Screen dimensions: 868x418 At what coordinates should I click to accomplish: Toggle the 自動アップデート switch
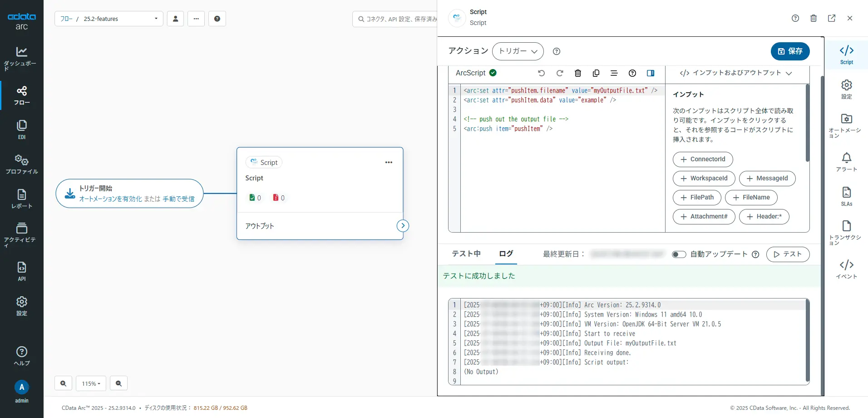pos(679,254)
